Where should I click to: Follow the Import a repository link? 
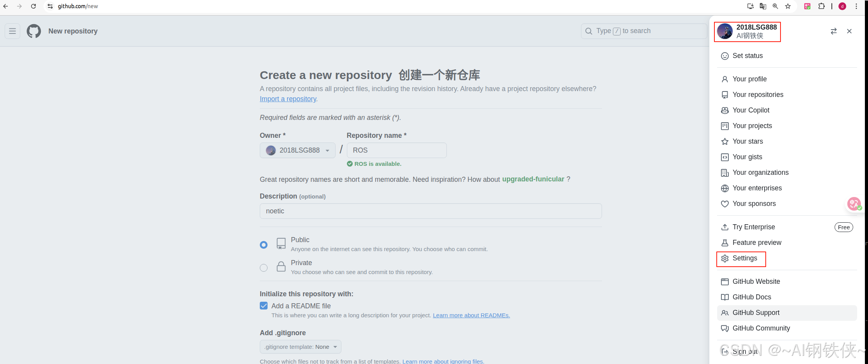coord(288,99)
